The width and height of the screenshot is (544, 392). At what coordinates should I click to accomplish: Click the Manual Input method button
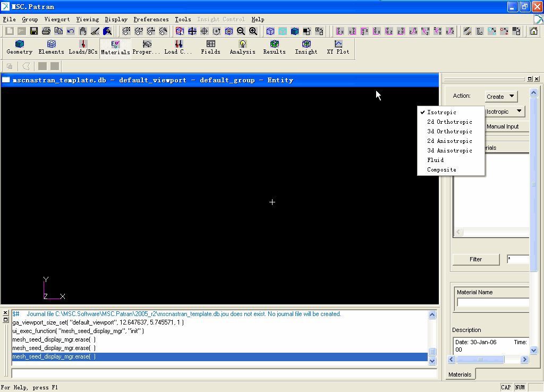click(x=506, y=126)
